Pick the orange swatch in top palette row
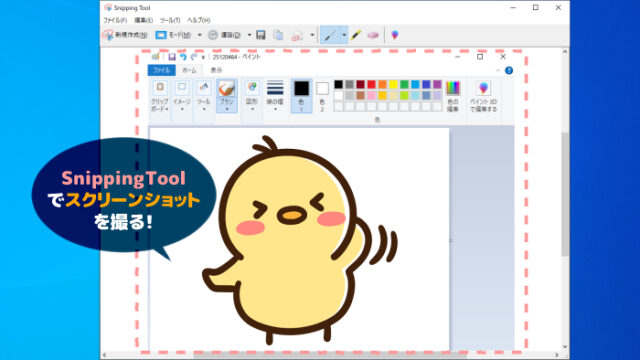This screenshot has height=360, width=640. click(x=382, y=84)
